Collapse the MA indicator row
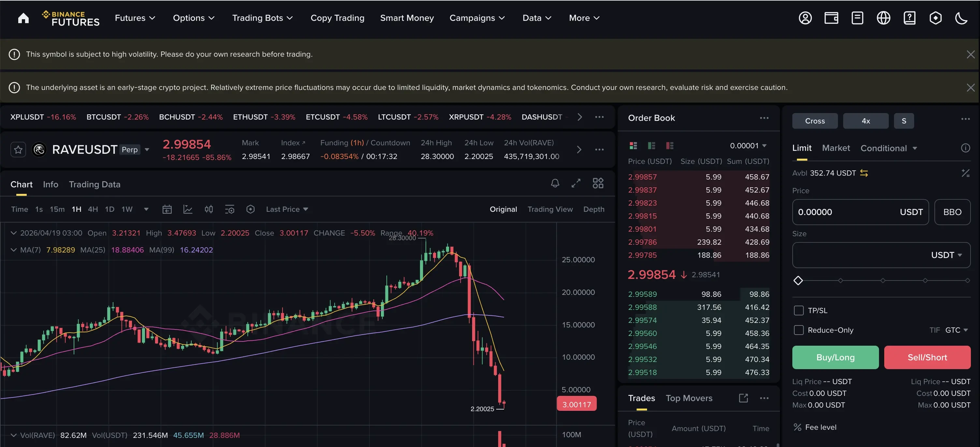 pos(14,250)
